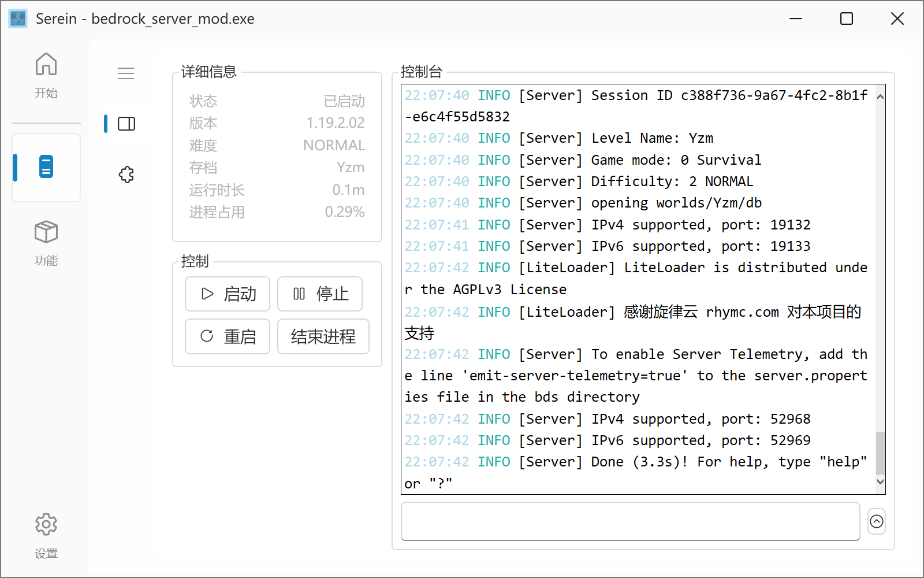Click console scrollbar down arrow
This screenshot has width=924, height=578.
880,481
